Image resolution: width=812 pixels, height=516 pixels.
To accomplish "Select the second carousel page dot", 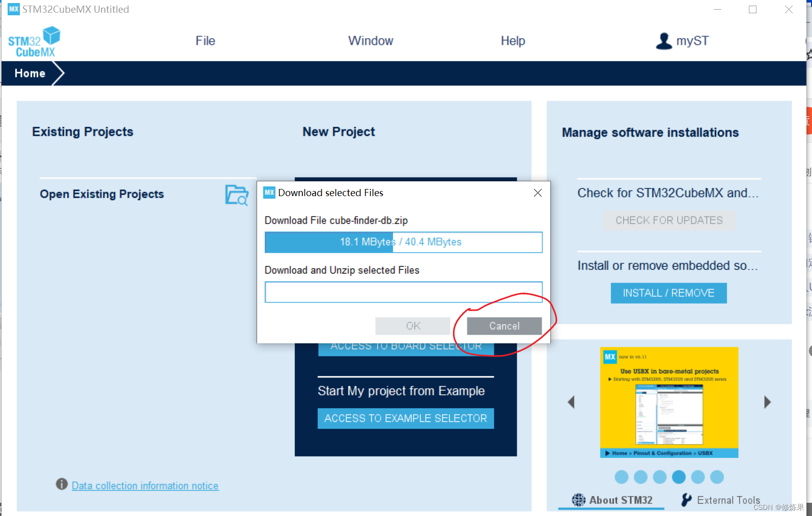I will [640, 477].
